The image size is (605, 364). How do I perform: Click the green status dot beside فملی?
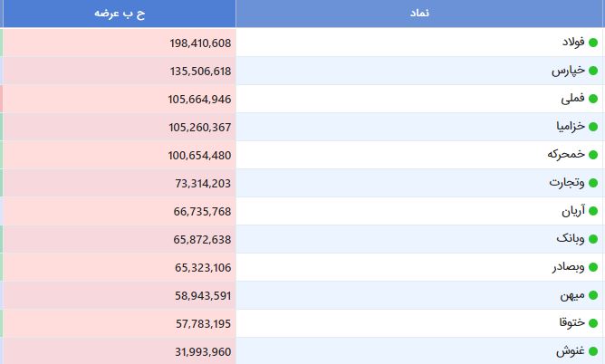pyautogui.click(x=593, y=99)
